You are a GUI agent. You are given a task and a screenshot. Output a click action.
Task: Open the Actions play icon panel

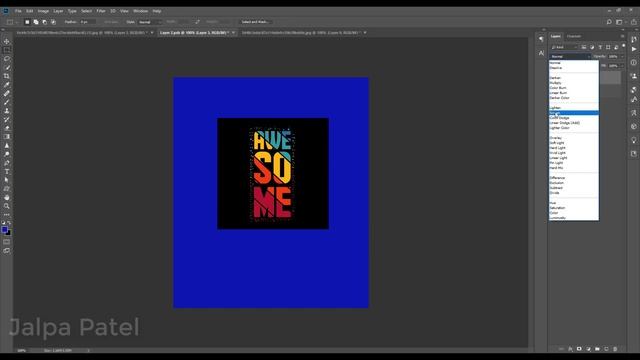pos(634,49)
